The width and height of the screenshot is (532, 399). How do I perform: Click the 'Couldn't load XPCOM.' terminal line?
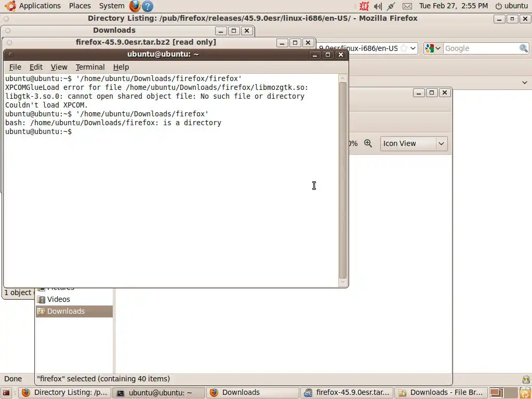pos(46,105)
